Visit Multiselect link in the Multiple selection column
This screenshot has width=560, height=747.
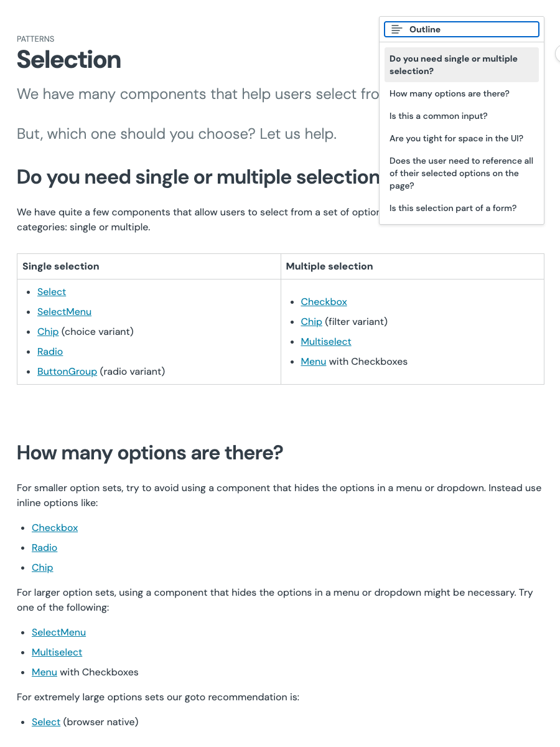click(x=326, y=342)
